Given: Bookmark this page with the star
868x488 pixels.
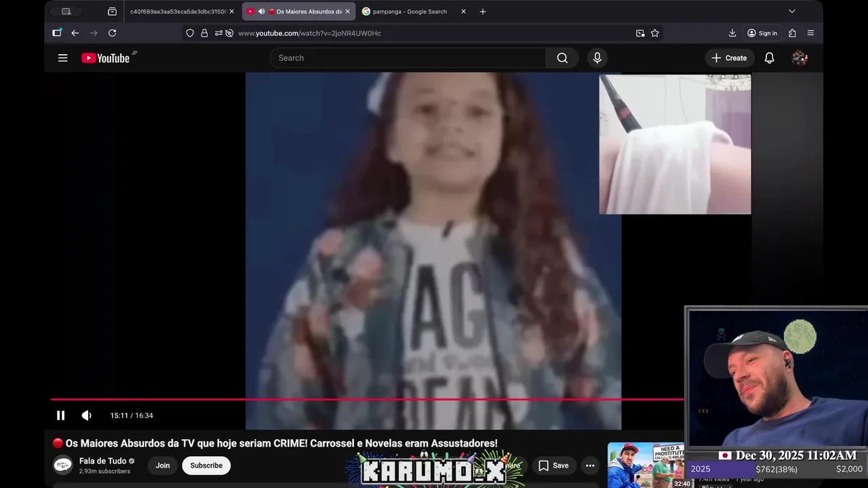Looking at the screenshot, I should coord(655,33).
